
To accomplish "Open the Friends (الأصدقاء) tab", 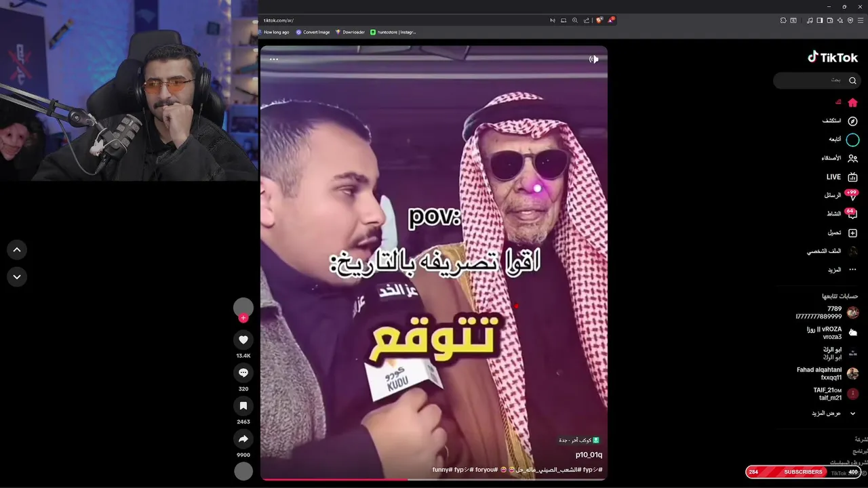I will point(840,158).
